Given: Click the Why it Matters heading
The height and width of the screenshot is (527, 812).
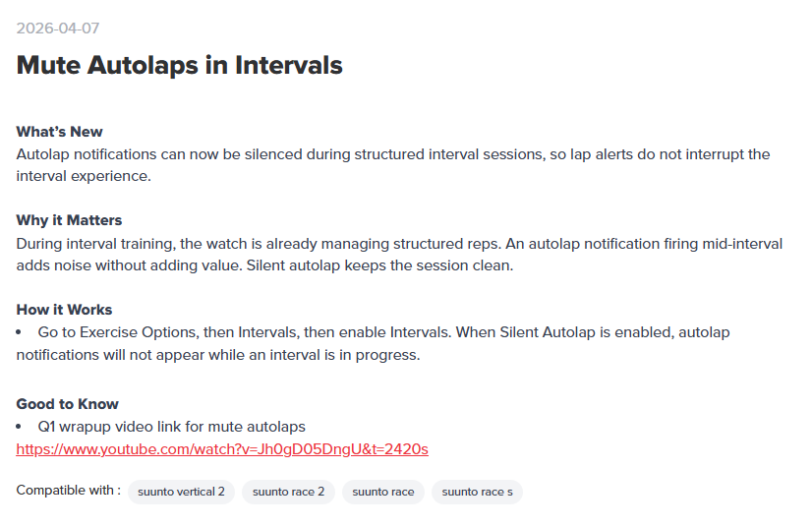Looking at the screenshot, I should (69, 220).
